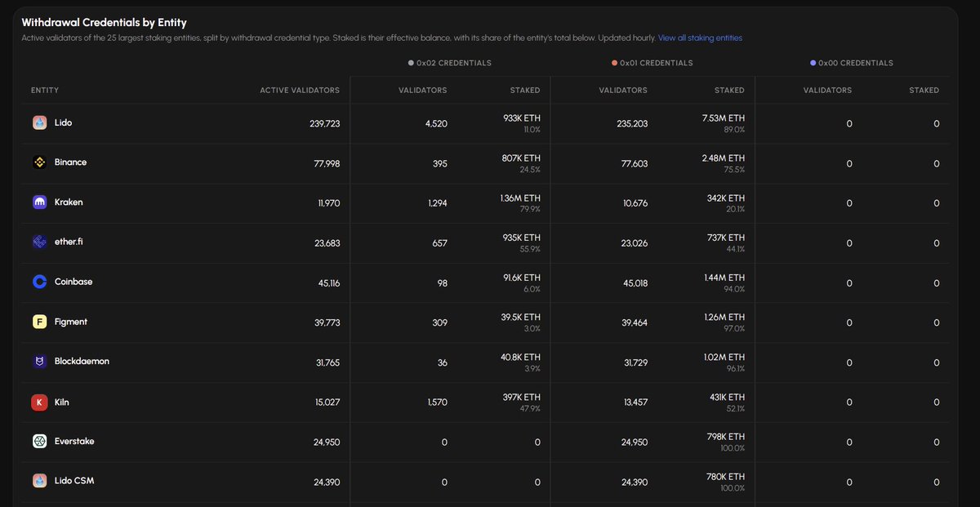Image resolution: width=980 pixels, height=507 pixels.
Task: Open the View all staking entities link
Action: 700,38
